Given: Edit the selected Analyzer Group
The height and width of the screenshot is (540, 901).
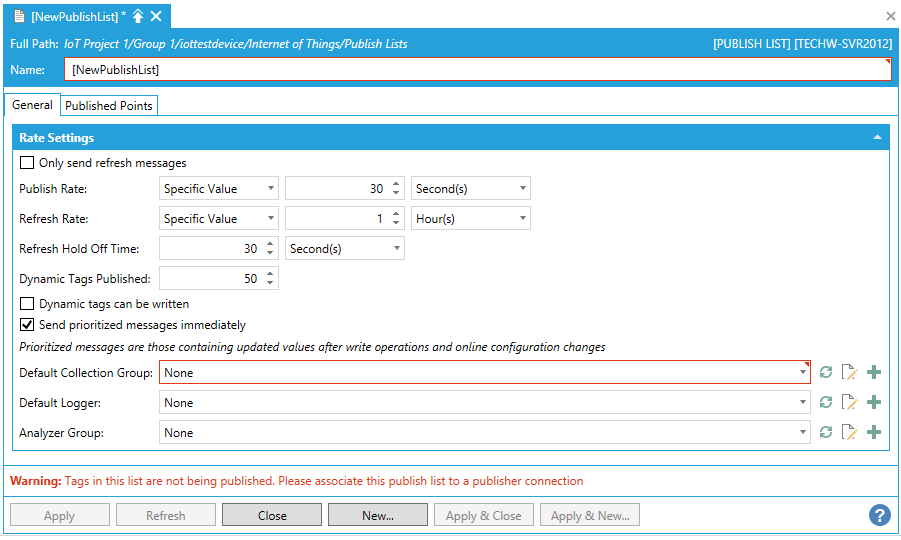Looking at the screenshot, I should 850,433.
